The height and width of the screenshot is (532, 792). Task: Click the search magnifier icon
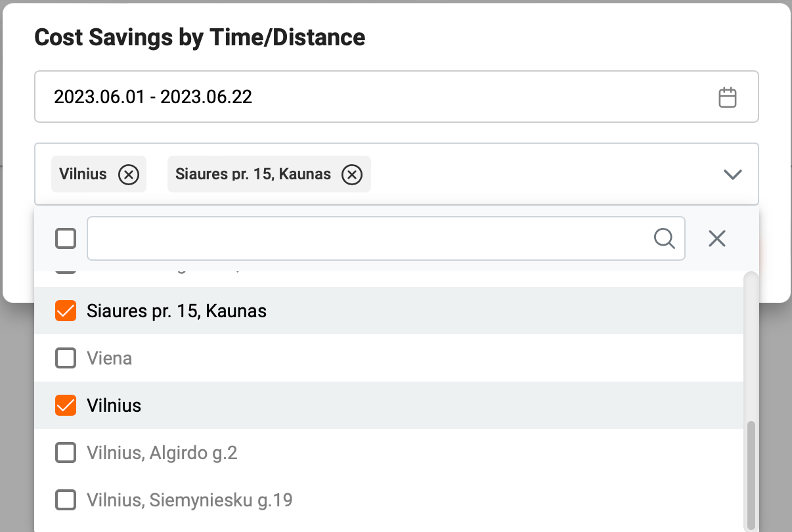tap(665, 238)
